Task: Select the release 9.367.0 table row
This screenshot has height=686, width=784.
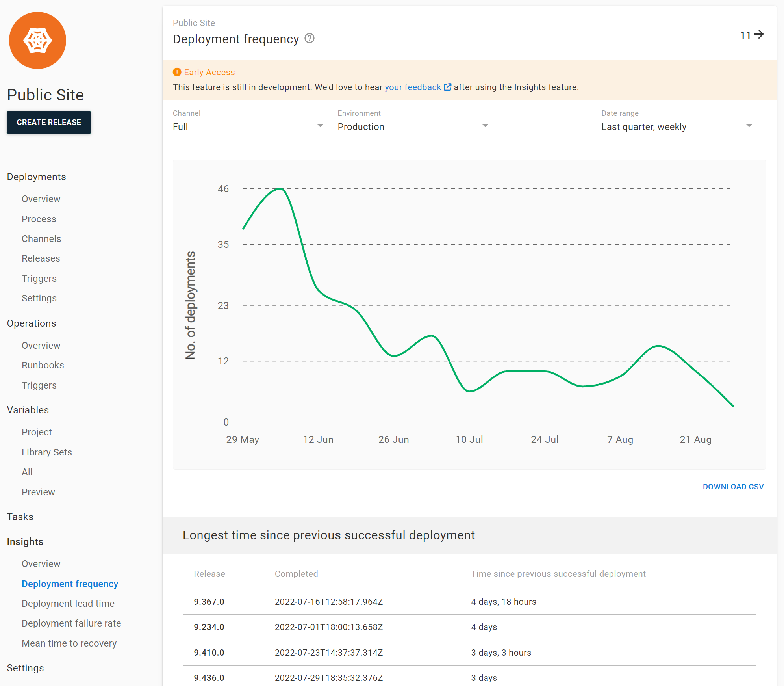Action: click(209, 602)
